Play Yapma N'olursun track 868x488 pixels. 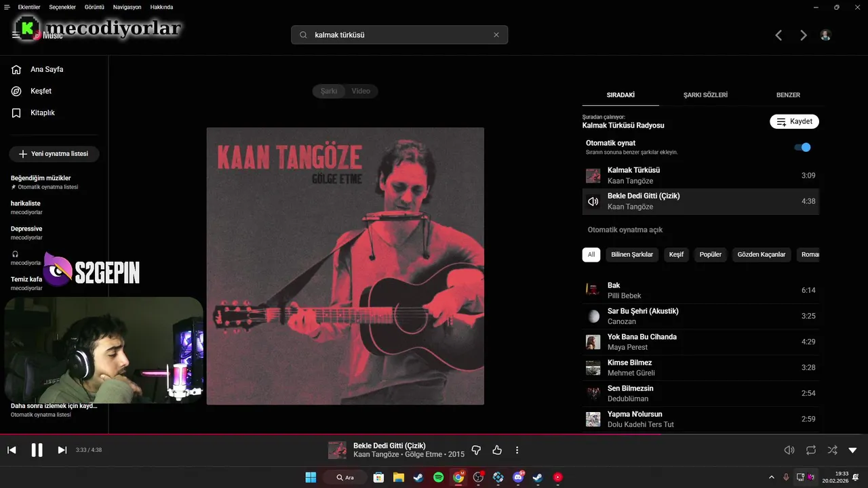point(701,419)
